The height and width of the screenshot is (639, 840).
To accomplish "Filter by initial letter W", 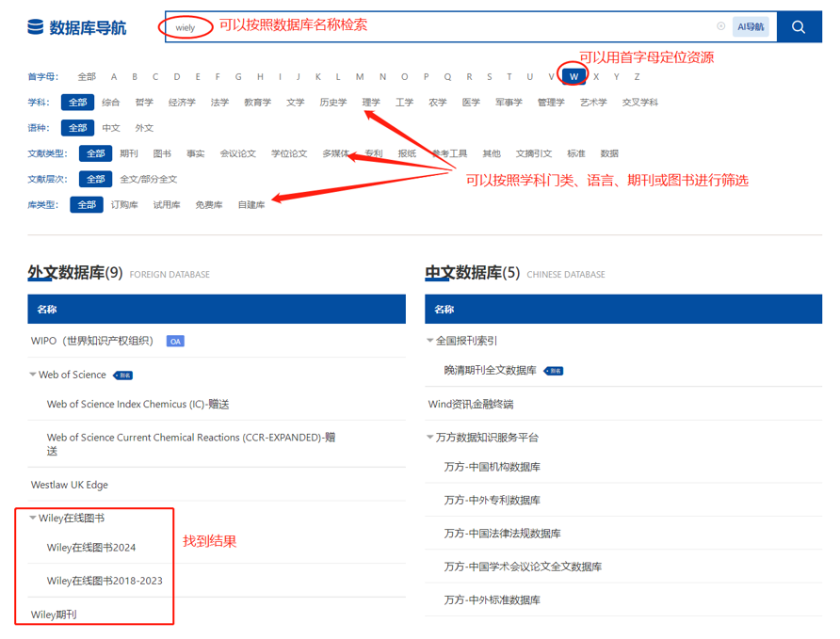I will (573, 77).
